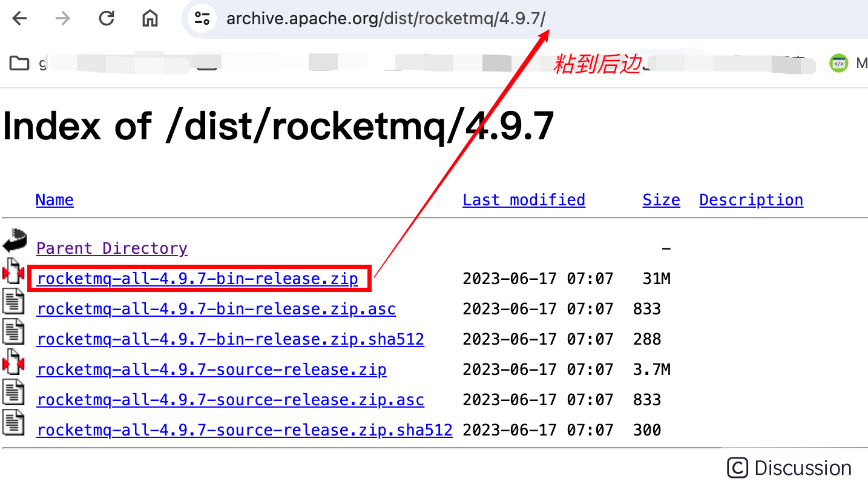Sort files by Size

(x=660, y=200)
